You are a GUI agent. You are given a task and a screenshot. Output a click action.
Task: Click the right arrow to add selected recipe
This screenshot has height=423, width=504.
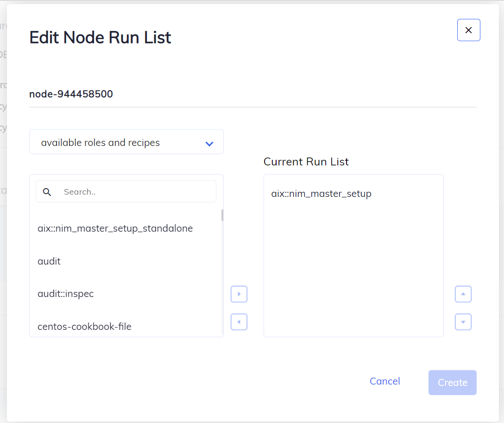click(239, 294)
